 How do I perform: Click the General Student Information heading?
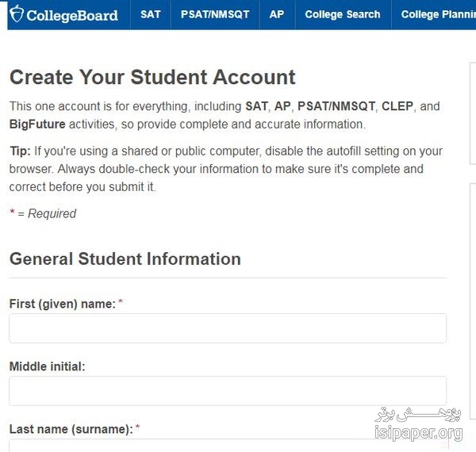(x=125, y=259)
